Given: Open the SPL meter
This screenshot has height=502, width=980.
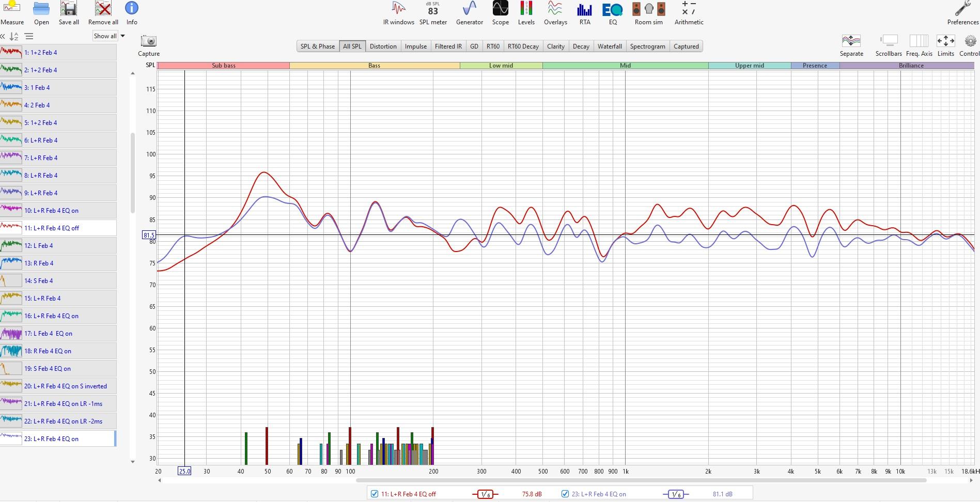Looking at the screenshot, I should coord(433,13).
